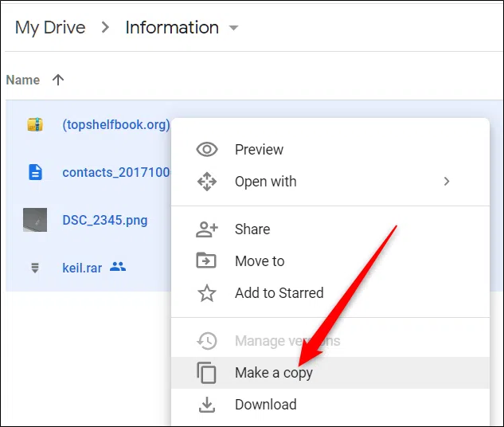This screenshot has height=427, width=504.
Task: Click the Name column header
Action: pos(22,80)
